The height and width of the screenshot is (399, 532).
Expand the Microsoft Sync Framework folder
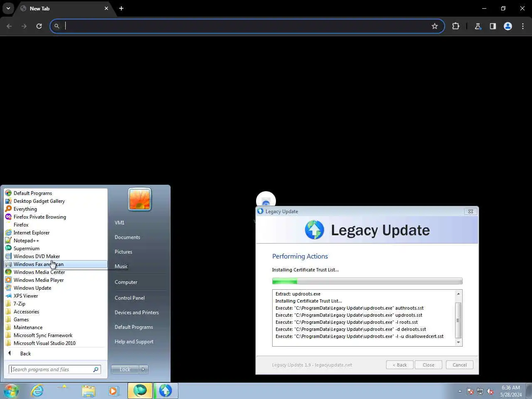[56, 335]
